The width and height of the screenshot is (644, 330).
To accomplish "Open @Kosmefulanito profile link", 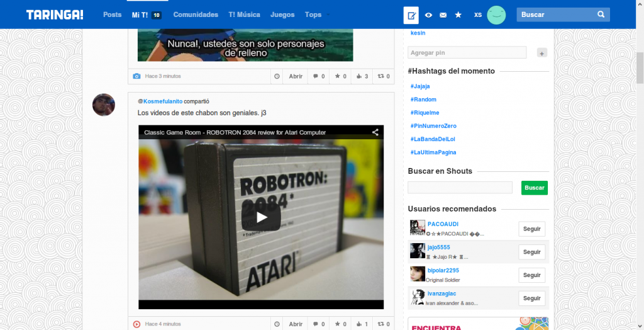I will [x=160, y=101].
